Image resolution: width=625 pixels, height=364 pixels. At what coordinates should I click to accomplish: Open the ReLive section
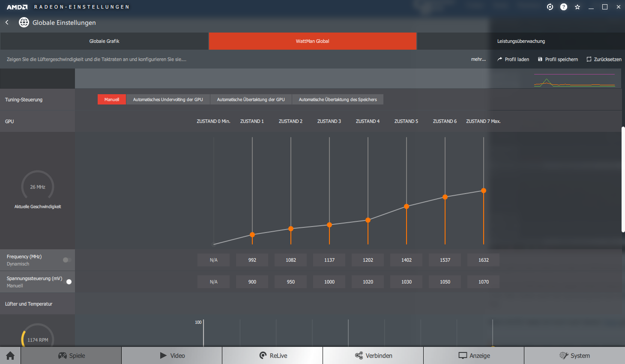click(x=272, y=355)
